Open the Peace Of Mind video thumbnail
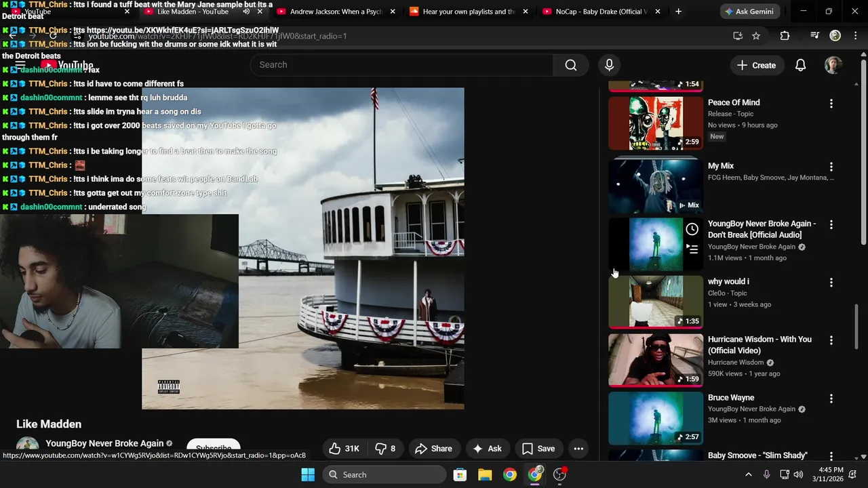 coord(656,123)
